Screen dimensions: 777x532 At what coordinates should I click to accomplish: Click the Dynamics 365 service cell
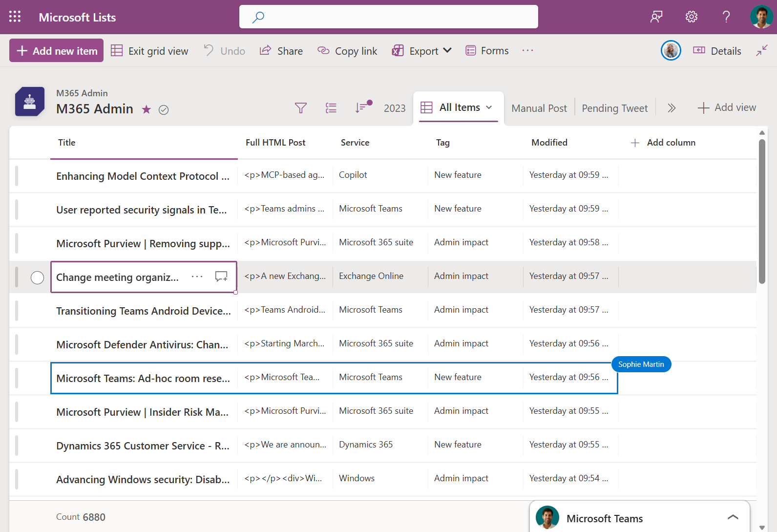point(380,445)
